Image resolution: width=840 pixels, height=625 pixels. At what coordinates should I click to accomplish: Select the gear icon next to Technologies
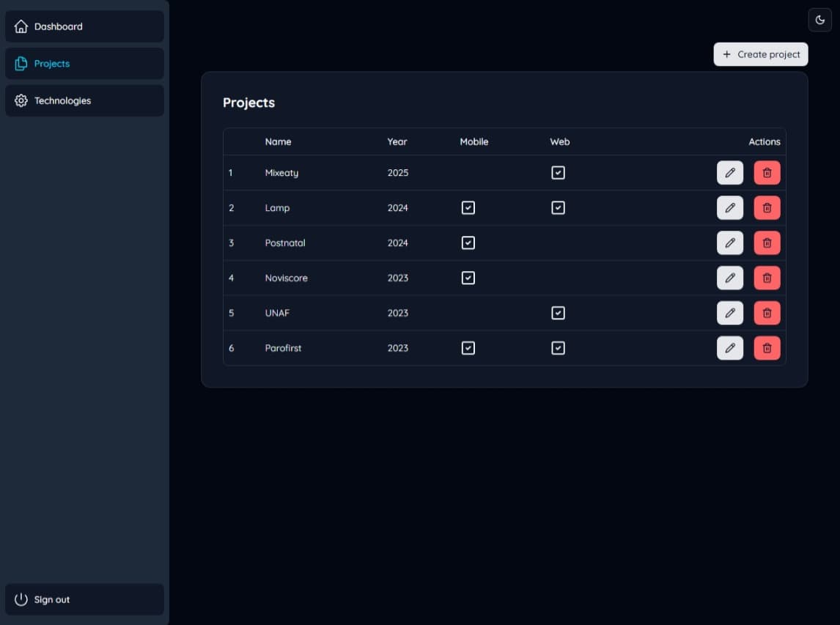coord(21,100)
